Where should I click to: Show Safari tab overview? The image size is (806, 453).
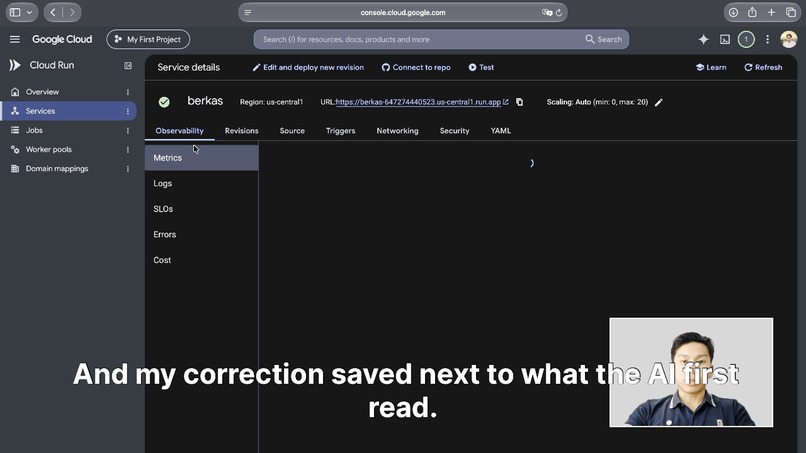[x=791, y=12]
